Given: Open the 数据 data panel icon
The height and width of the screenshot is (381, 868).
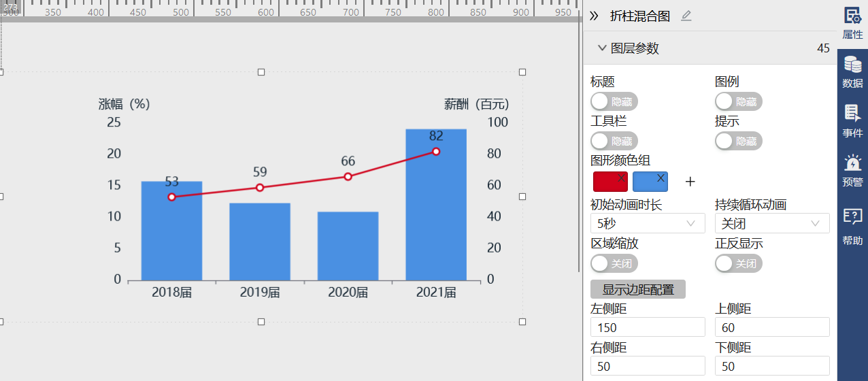Looking at the screenshot, I should [x=852, y=73].
